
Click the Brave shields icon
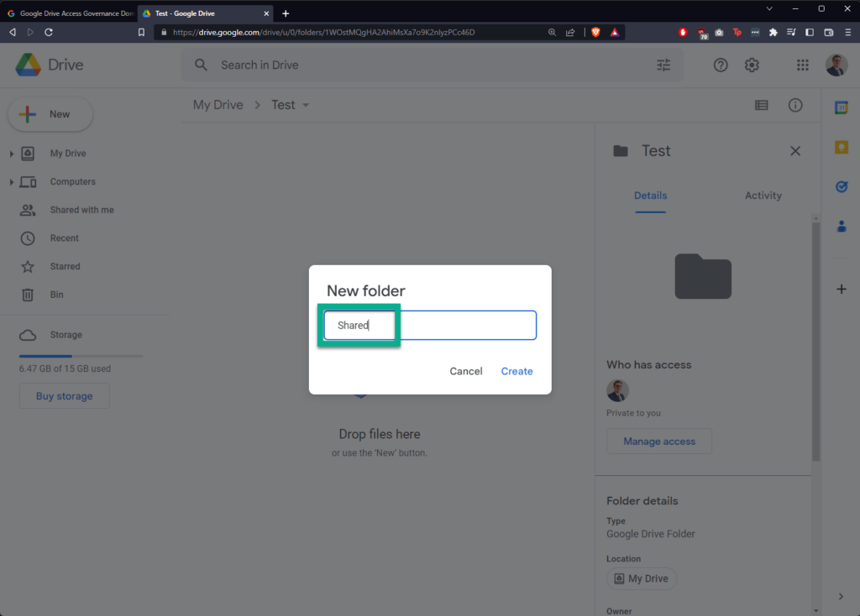click(x=595, y=33)
